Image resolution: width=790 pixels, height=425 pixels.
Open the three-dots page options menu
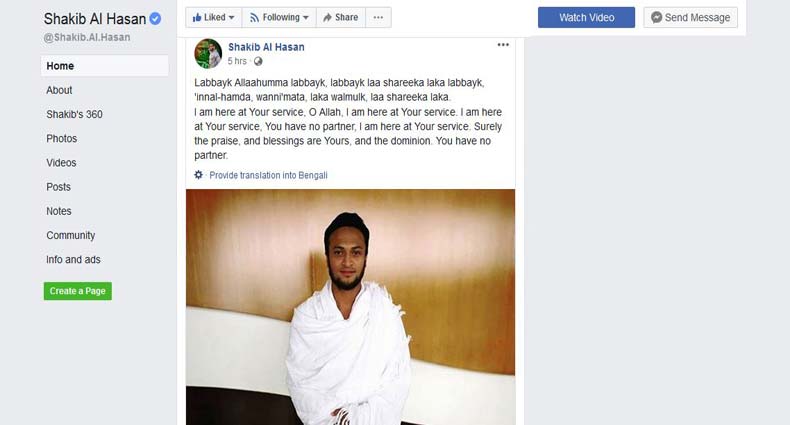pos(378,18)
